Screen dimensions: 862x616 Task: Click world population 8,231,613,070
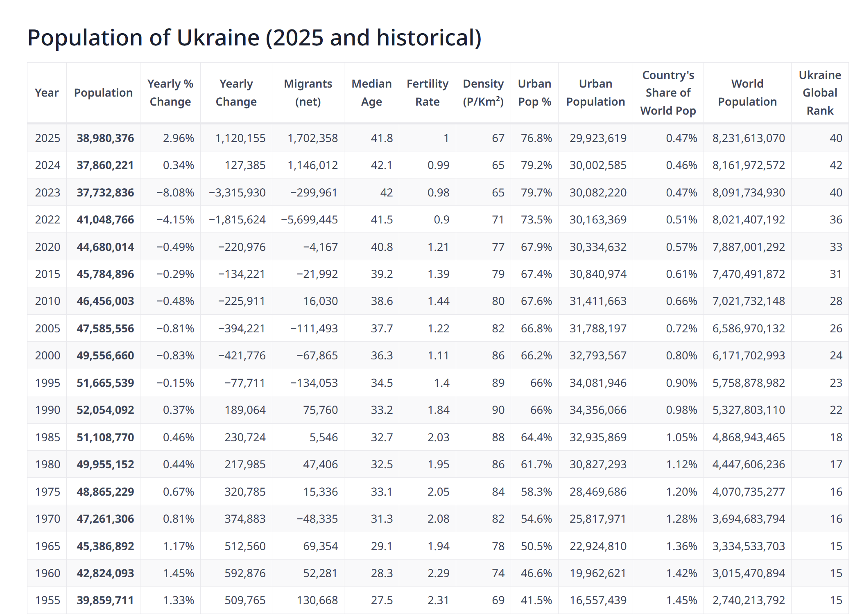click(749, 138)
